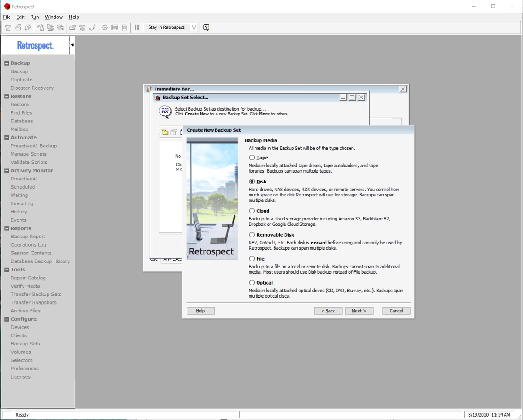Open Licenses in the sidebar

point(20,377)
